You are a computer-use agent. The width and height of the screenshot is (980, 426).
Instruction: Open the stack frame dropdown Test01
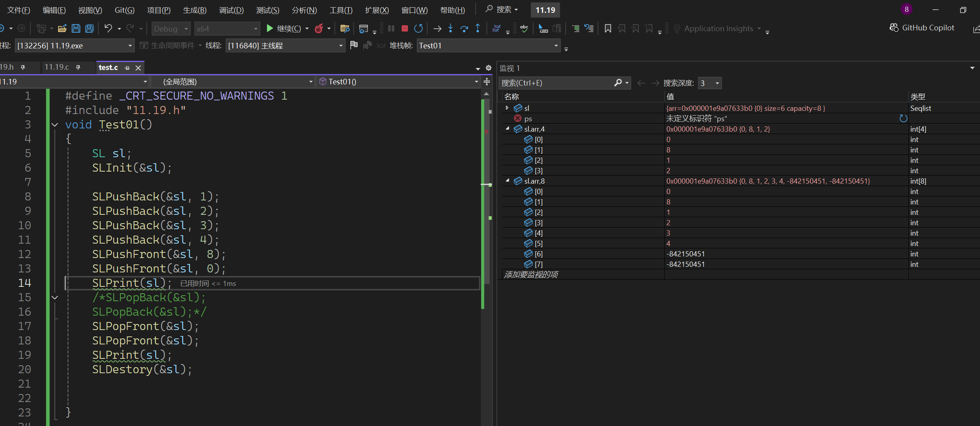click(x=488, y=46)
